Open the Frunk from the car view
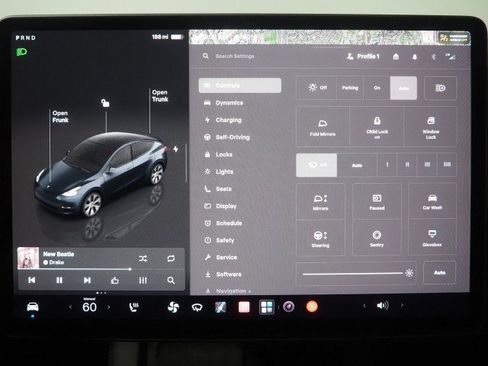Image resolution: width=488 pixels, height=366 pixels. pos(60,117)
